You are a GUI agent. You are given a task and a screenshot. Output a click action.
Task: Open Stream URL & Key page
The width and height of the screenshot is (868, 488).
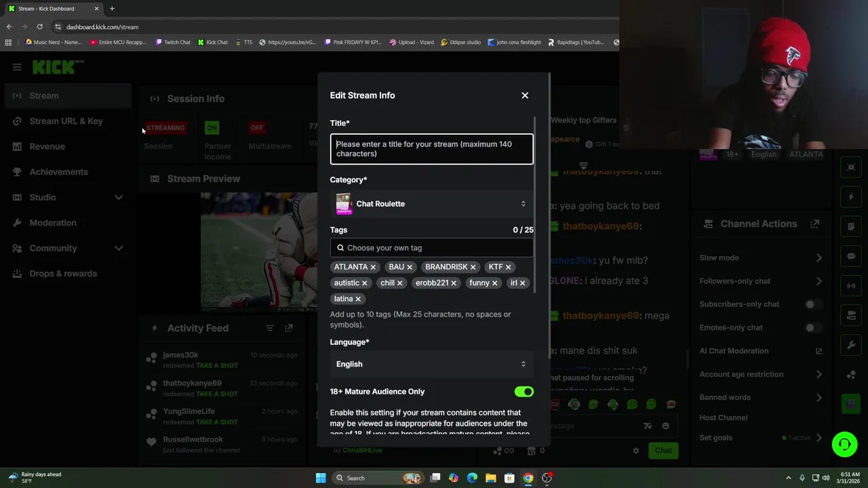click(67, 121)
